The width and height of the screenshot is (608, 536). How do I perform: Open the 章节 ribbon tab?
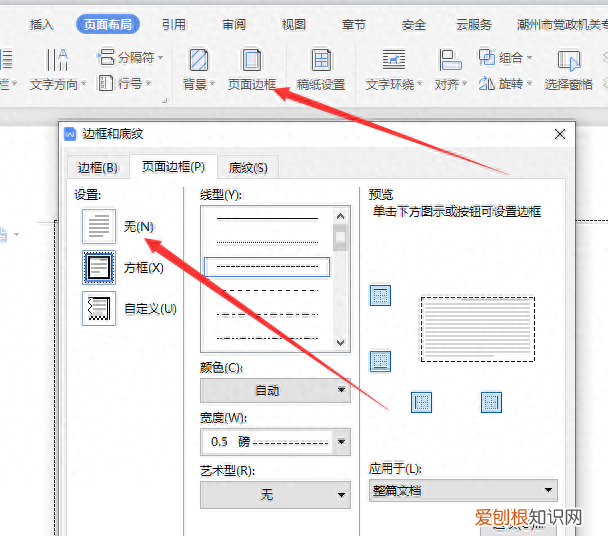[x=354, y=25]
